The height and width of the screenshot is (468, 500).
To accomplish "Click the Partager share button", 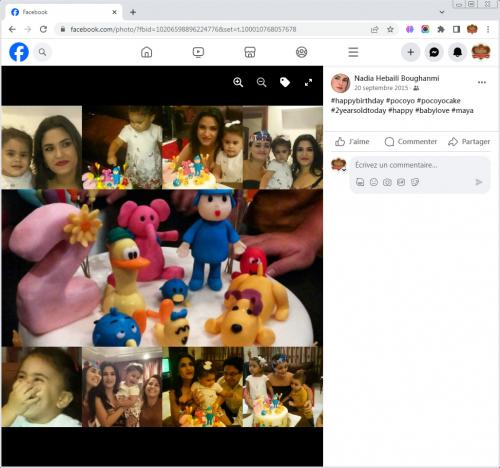I will pos(469,142).
